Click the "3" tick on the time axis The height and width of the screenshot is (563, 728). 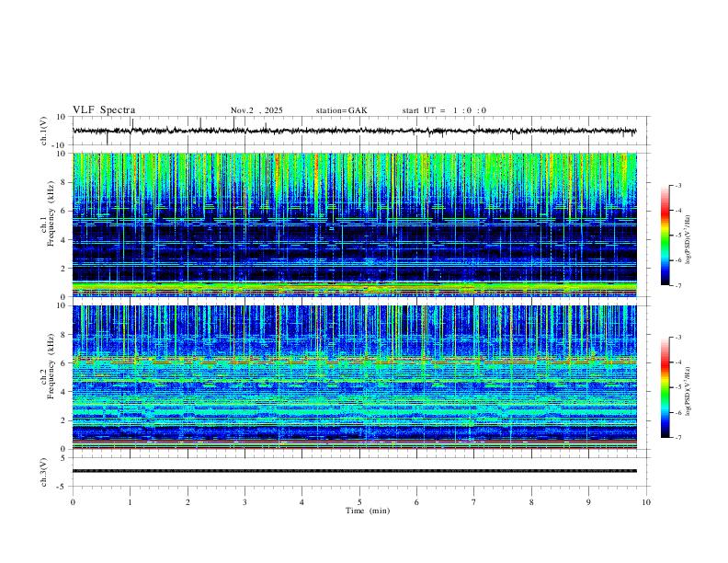tap(245, 502)
